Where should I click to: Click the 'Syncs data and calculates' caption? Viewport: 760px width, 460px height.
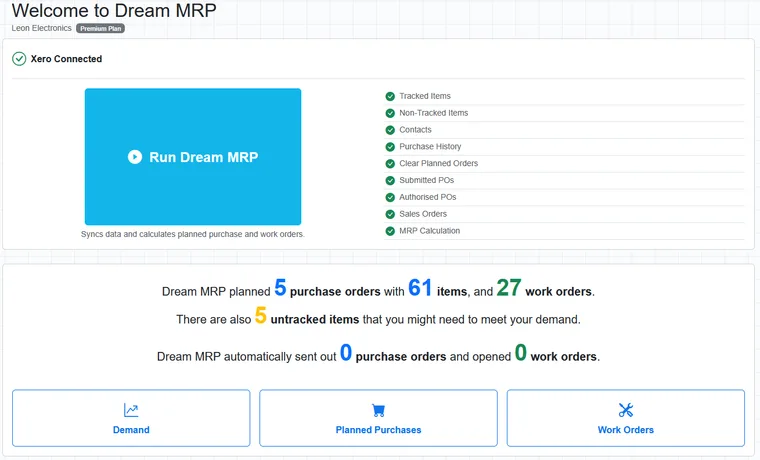(x=193, y=234)
